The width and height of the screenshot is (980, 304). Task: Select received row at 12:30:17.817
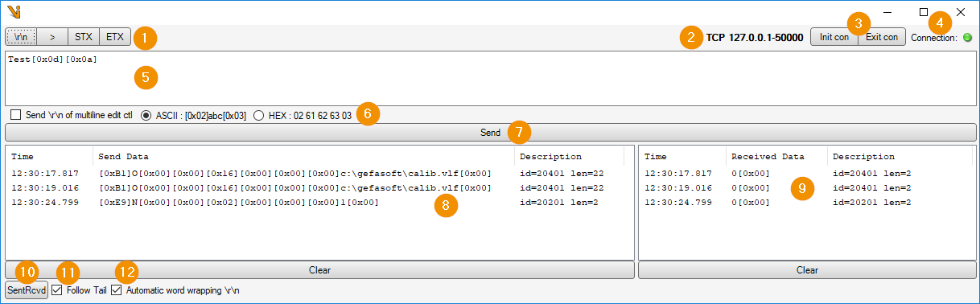(x=807, y=173)
